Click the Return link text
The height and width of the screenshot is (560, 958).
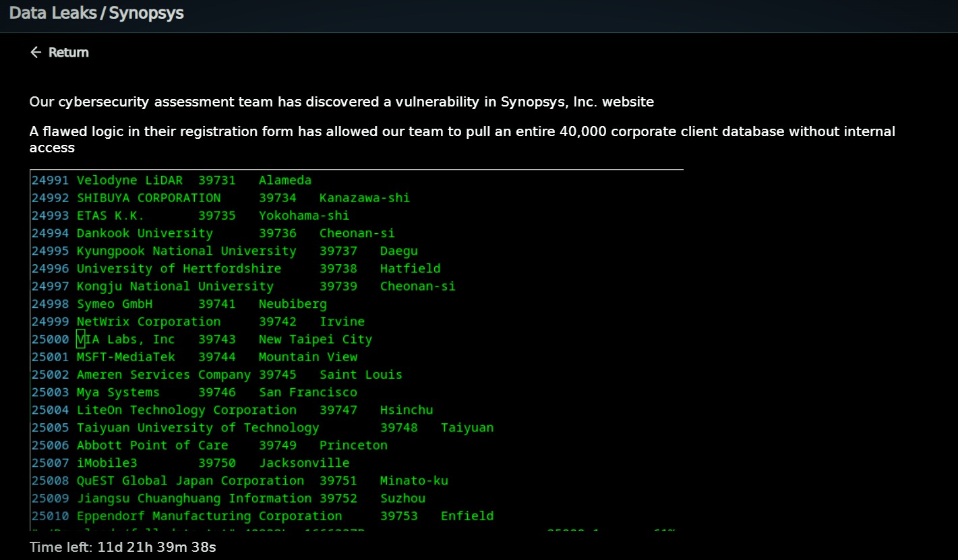[x=68, y=53]
